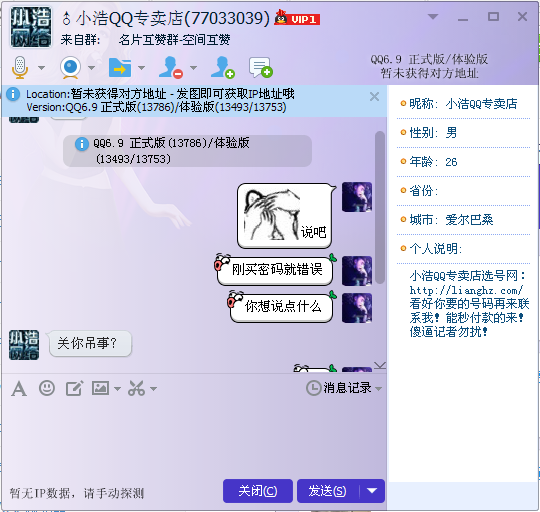Expand video call options arrow
540x512 pixels.
point(91,67)
